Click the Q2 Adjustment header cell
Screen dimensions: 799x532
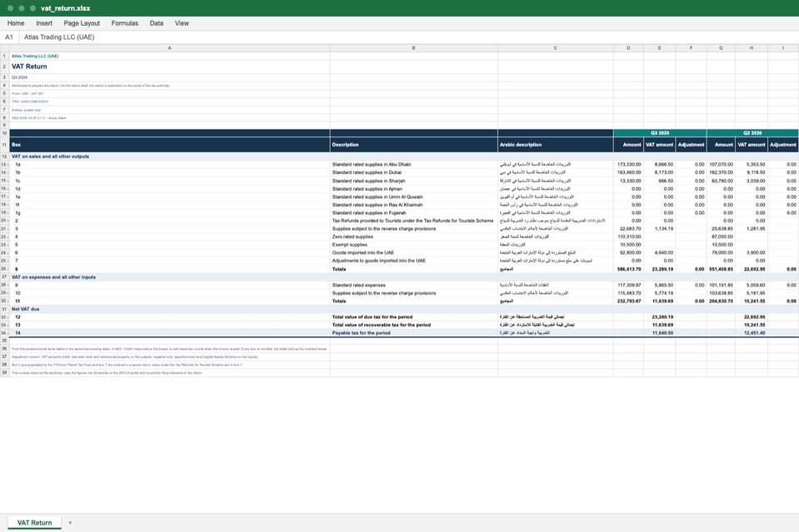783,145
